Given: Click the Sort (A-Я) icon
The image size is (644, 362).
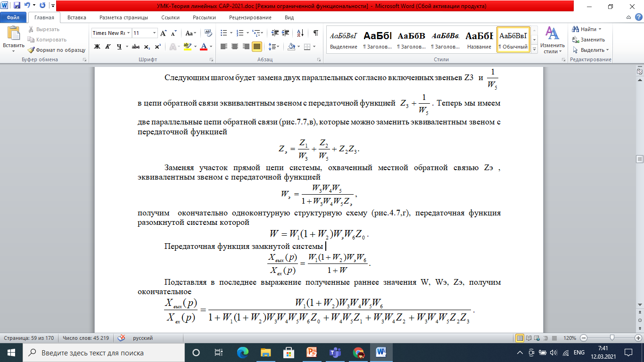Looking at the screenshot, I should [x=299, y=33].
